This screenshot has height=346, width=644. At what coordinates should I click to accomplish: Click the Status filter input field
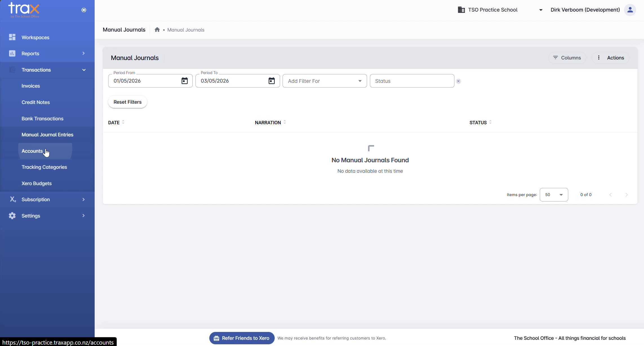412,81
